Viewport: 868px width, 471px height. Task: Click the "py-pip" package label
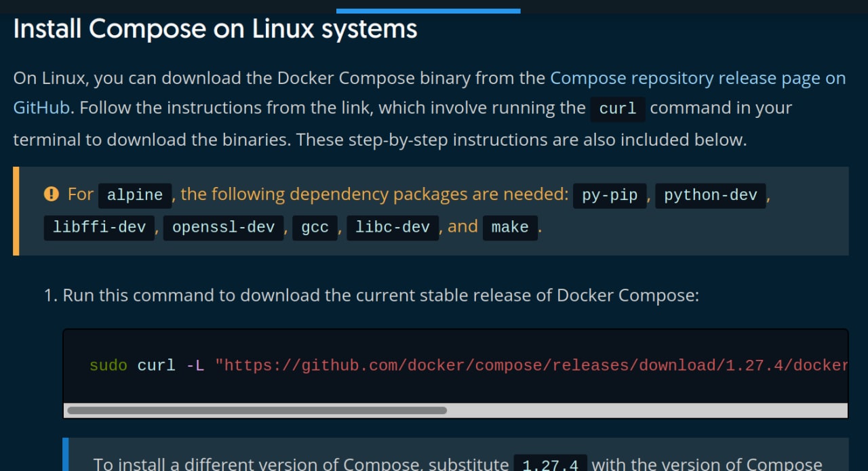point(610,195)
